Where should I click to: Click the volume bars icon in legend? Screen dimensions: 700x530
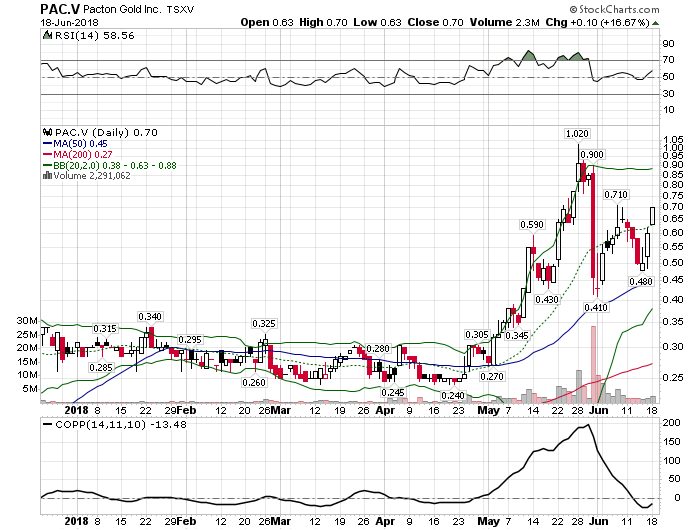click(47, 175)
